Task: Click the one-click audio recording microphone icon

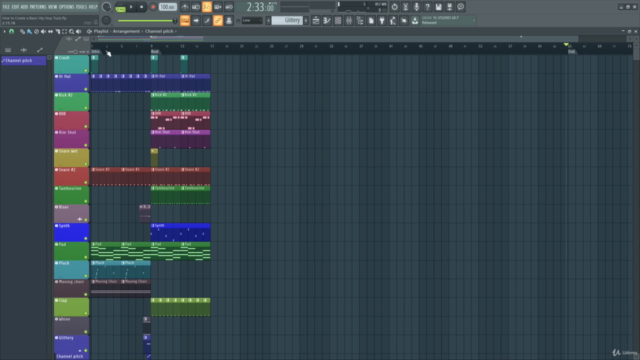Action: [416, 7]
